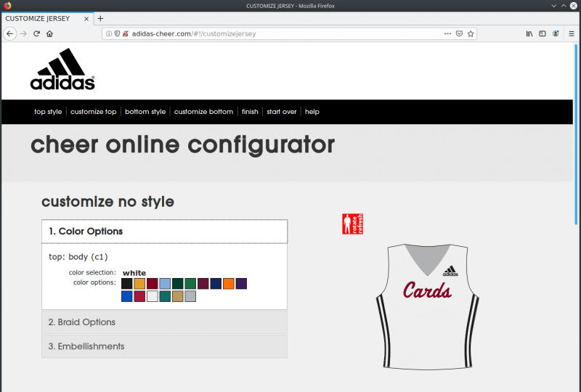Toggle the browser sidebar icon
This screenshot has height=392, width=581.
click(543, 33)
